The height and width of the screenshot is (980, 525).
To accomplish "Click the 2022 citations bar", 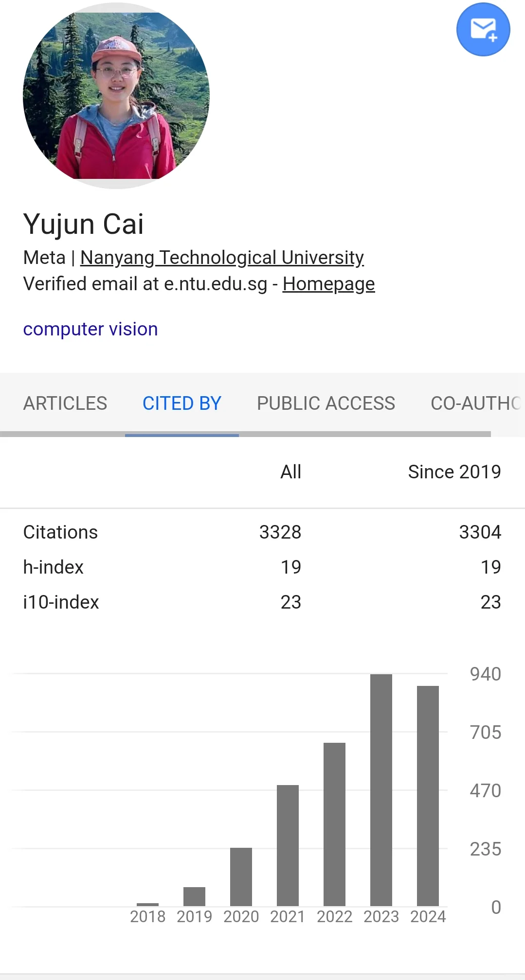I will click(x=334, y=824).
